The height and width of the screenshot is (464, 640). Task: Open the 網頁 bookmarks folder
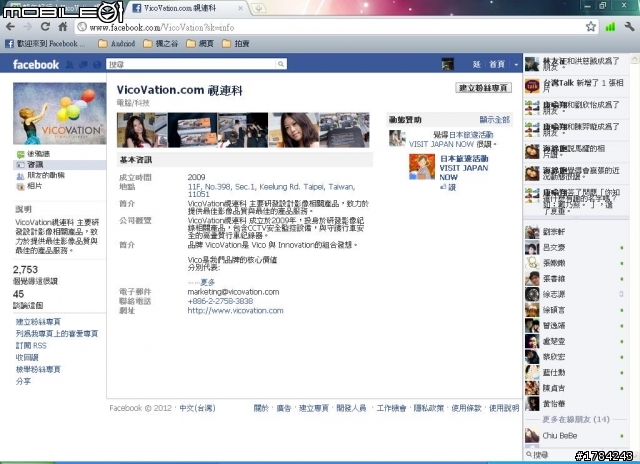point(200,43)
